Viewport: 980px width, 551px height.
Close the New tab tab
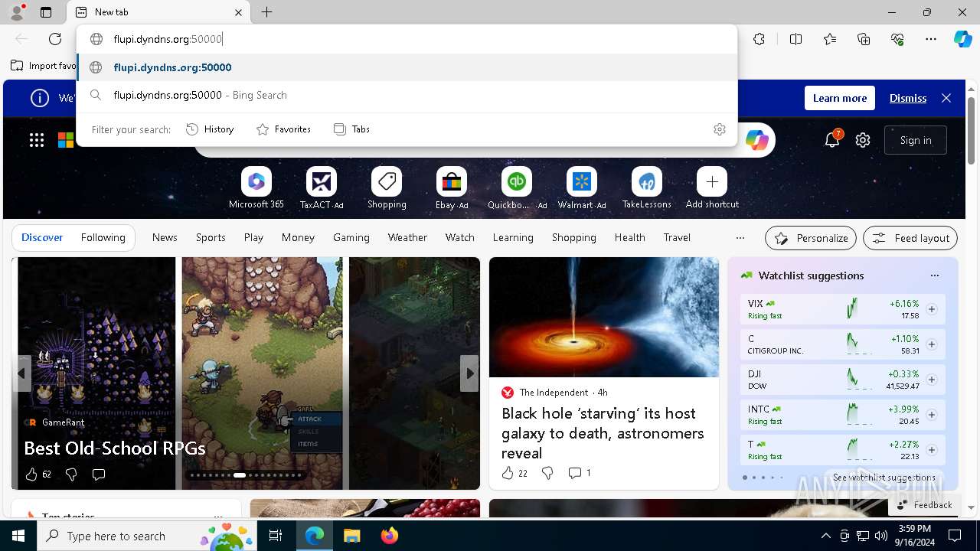pos(238,12)
